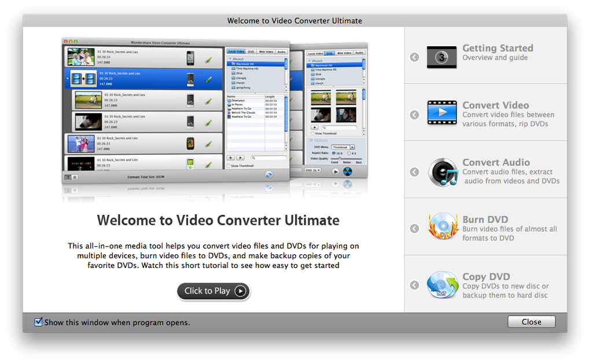Image resolution: width=590 pixels, height=364 pixels.
Task: Choose the Burn DVD flaming disc icon
Action: coord(443,226)
